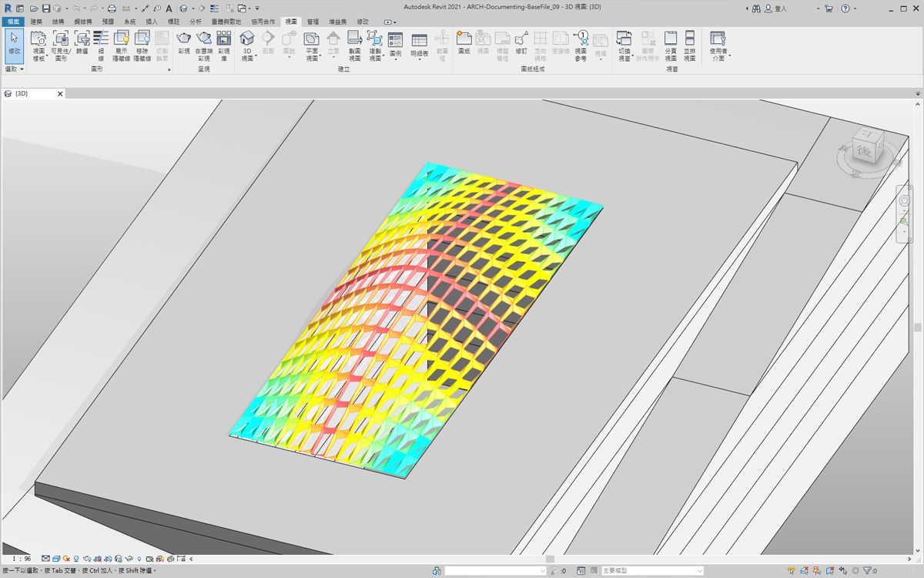The height and width of the screenshot is (578, 924).
Task: Click the navigation bar steering wheel icon
Action: point(905,200)
